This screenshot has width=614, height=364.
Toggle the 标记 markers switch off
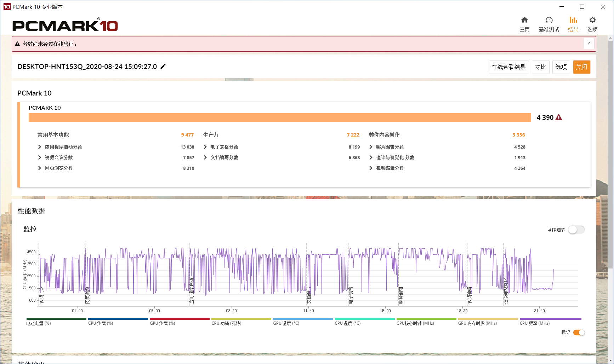pos(579,333)
